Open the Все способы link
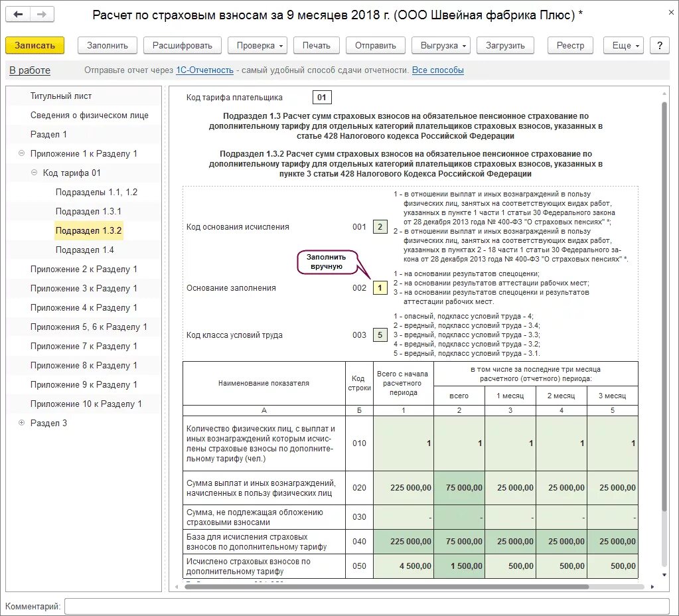This screenshot has width=679, height=616. (438, 70)
